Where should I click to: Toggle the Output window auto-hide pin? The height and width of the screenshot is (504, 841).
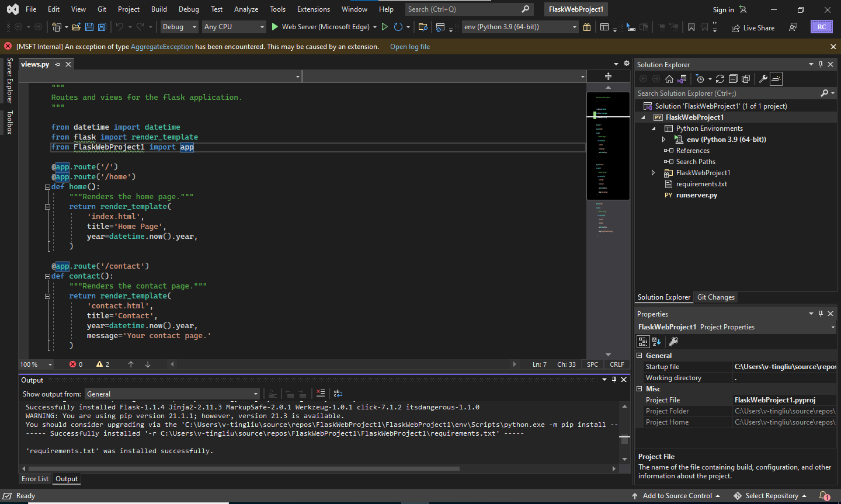[x=613, y=380]
